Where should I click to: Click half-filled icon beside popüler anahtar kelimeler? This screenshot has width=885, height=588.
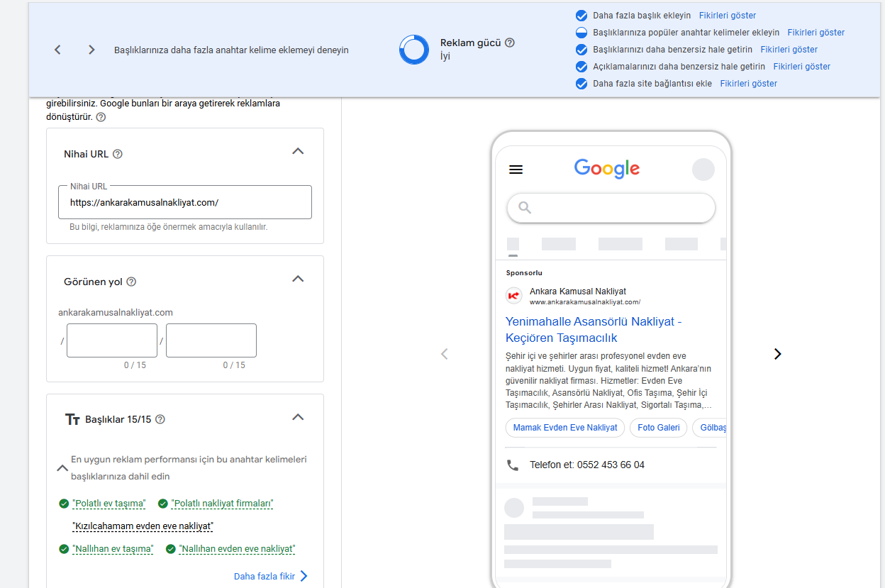581,33
